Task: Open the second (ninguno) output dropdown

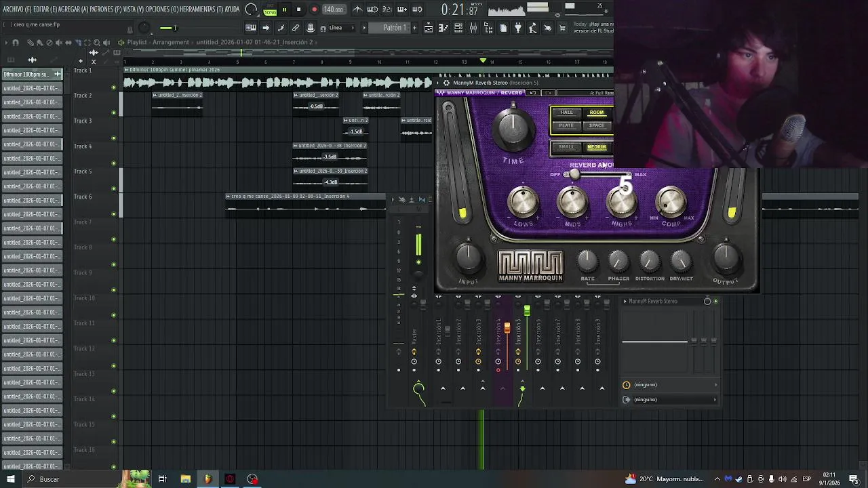Action: 671,400
